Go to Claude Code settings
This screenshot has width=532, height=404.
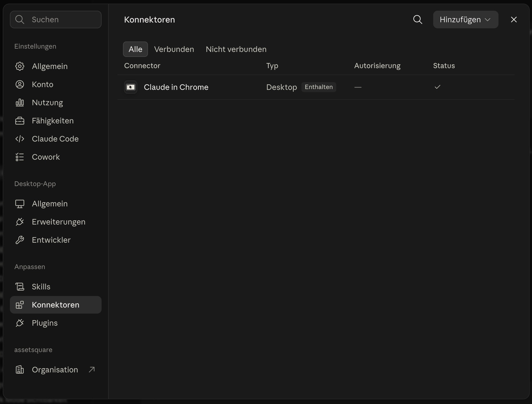point(56,139)
